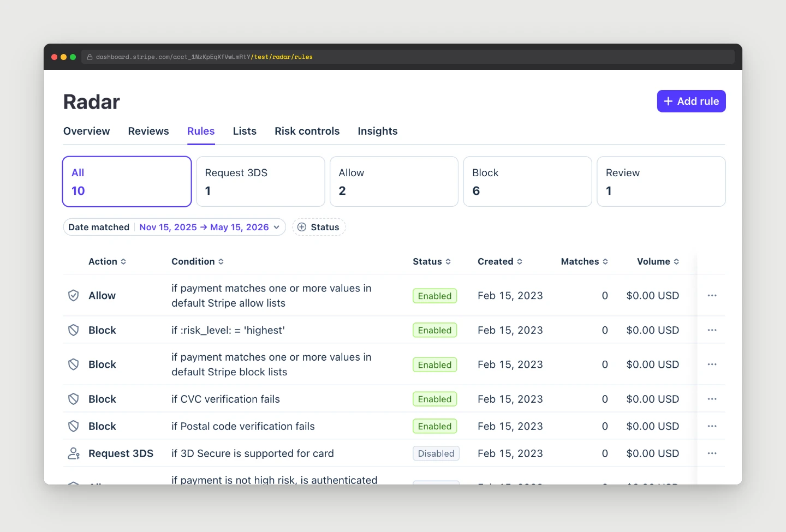Click the browser URL address field
Viewport: 786px width, 532px height.
point(408,57)
